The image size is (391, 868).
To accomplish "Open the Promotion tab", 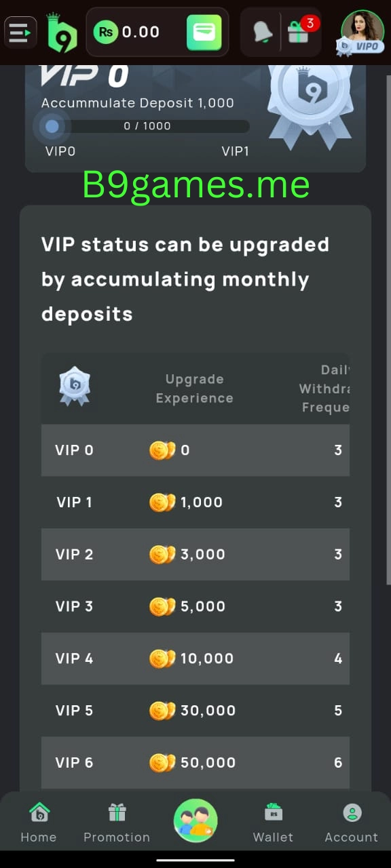I will 117,823.
